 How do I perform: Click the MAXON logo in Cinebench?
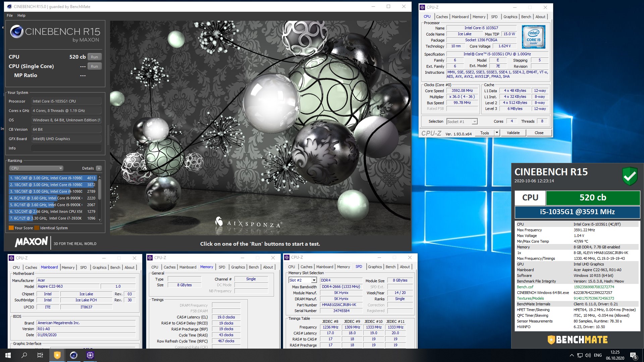coord(31,242)
